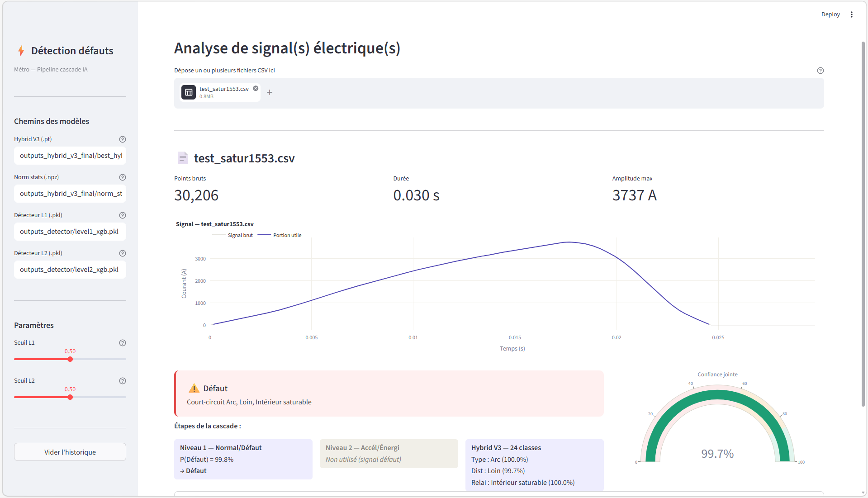The height and width of the screenshot is (498, 868).
Task: Focus the Détecteur L2 path input
Action: pyautogui.click(x=70, y=270)
